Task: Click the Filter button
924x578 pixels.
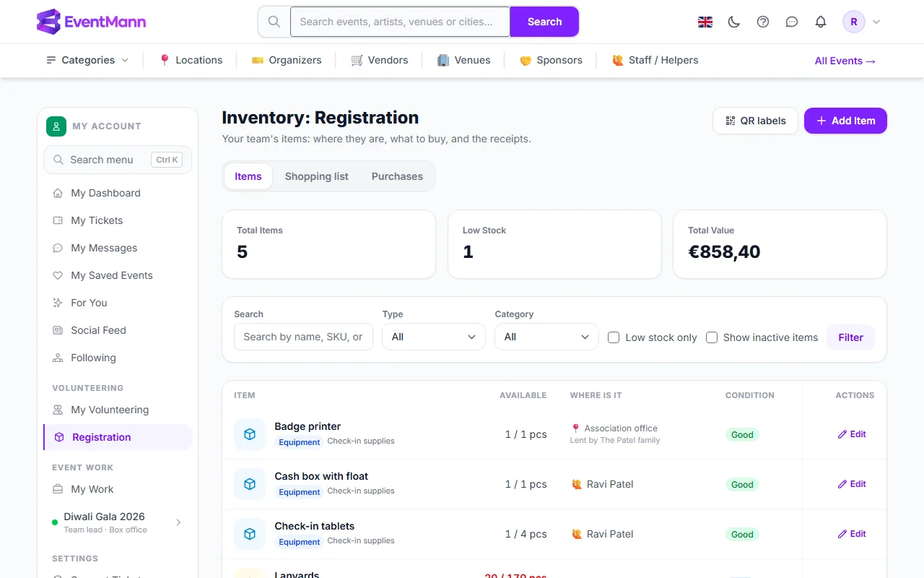Action: pos(851,337)
